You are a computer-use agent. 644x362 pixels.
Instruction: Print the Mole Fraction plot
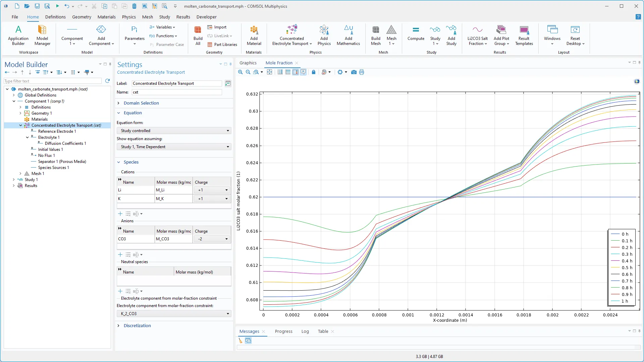362,72
